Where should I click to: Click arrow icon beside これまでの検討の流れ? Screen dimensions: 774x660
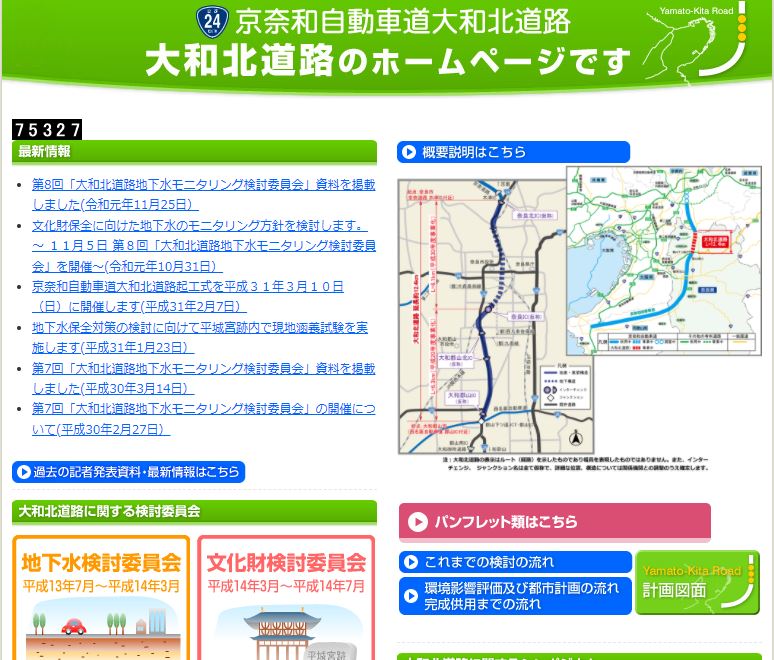[410, 562]
